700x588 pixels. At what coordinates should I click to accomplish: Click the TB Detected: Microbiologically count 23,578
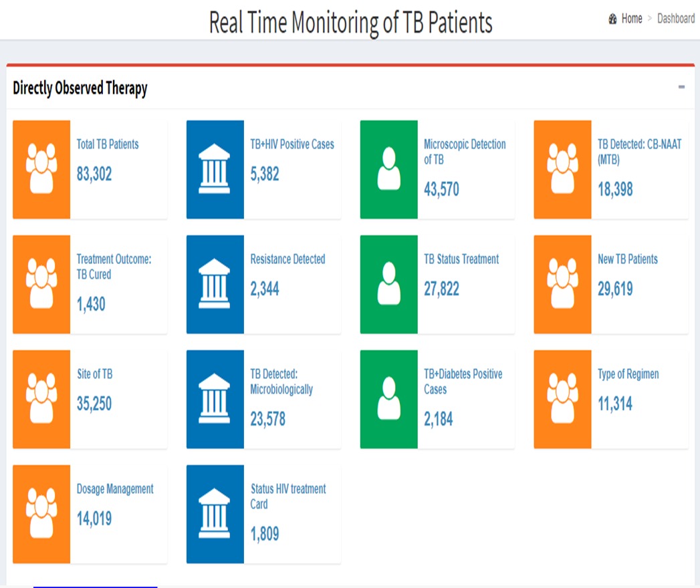[267, 419]
